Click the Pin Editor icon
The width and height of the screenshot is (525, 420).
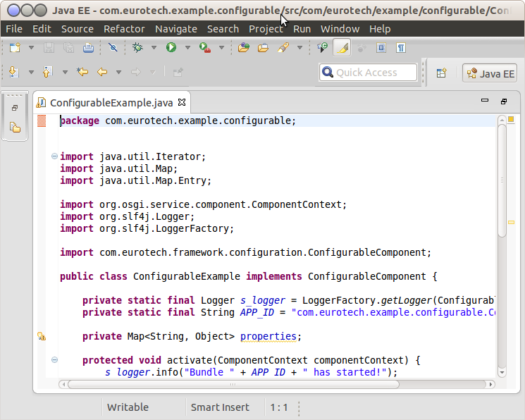[178, 72]
